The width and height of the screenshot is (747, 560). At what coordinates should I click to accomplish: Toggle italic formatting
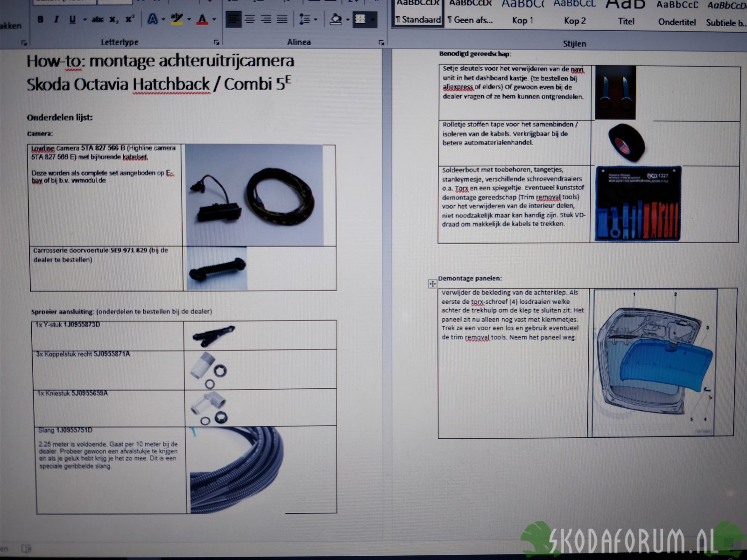[x=56, y=20]
